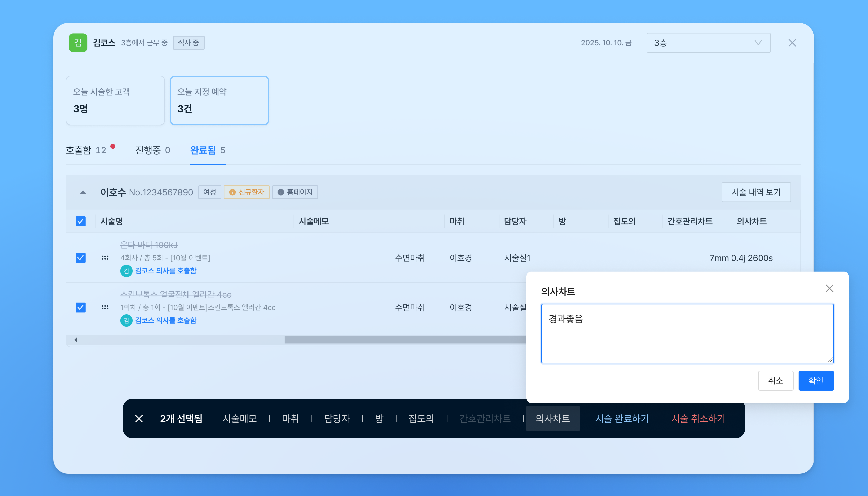The height and width of the screenshot is (496, 868).
Task: Click the 홈페이지 info badge
Action: coord(295,192)
